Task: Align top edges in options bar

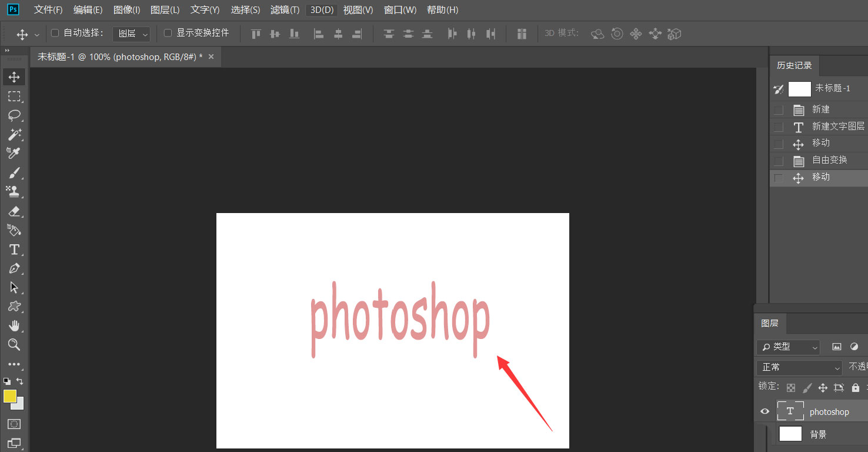Action: click(x=256, y=34)
